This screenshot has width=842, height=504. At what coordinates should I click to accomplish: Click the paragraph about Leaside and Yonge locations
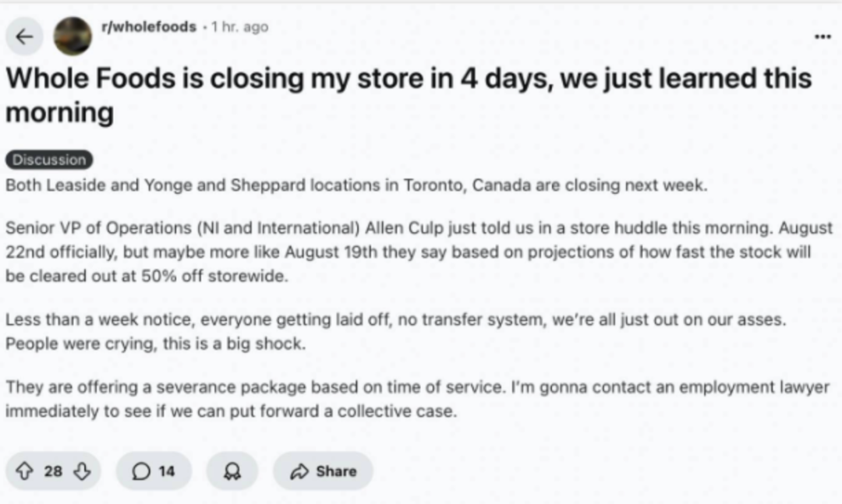coord(356,185)
